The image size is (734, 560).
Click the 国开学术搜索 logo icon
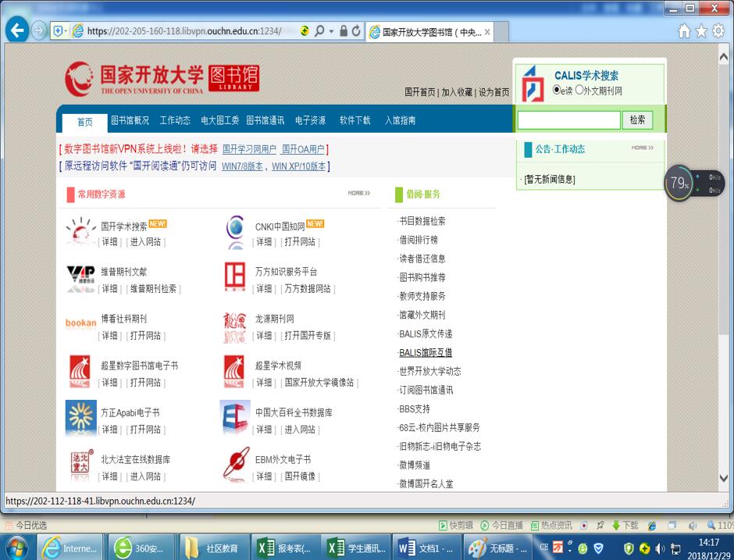click(81, 231)
